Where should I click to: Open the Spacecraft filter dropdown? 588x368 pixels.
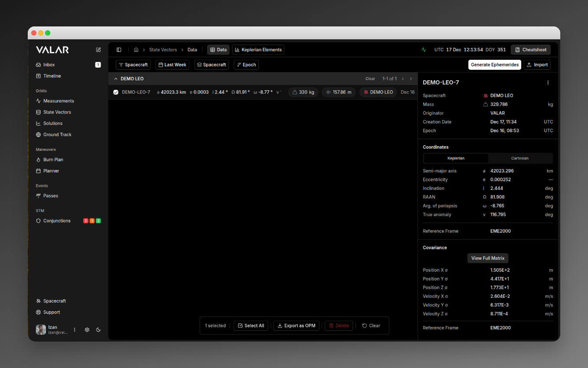(x=133, y=65)
